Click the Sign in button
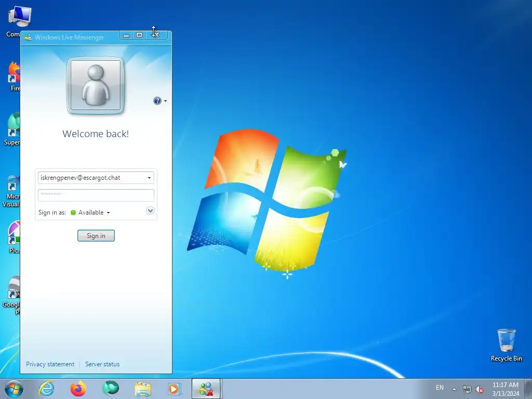The image size is (532, 399). (x=96, y=235)
